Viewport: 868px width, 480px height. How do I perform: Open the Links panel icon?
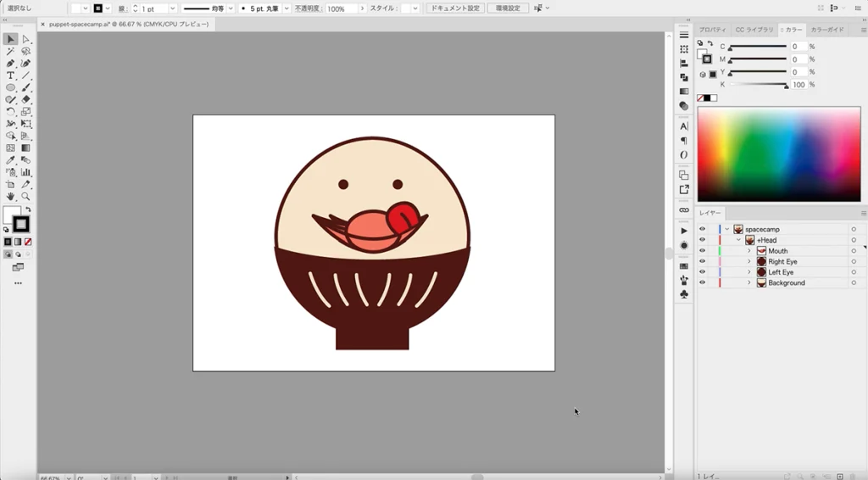pos(684,209)
